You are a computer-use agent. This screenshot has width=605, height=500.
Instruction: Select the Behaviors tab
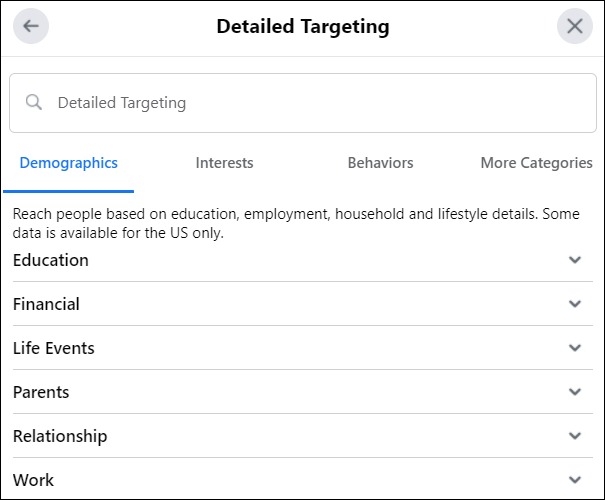(380, 163)
